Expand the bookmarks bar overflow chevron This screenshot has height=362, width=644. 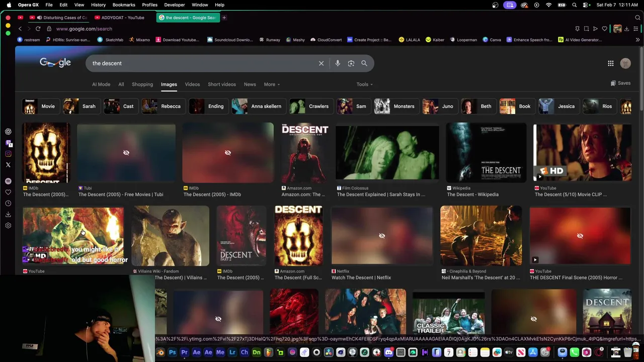tap(637, 40)
